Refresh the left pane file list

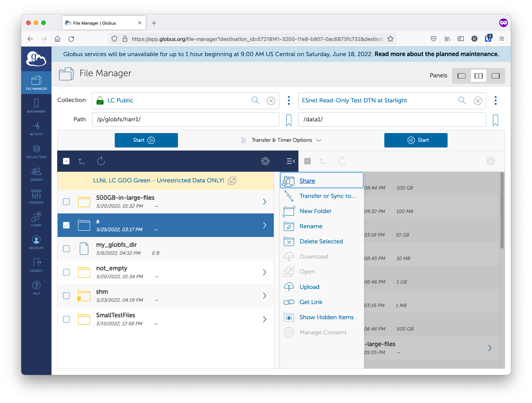pos(101,161)
